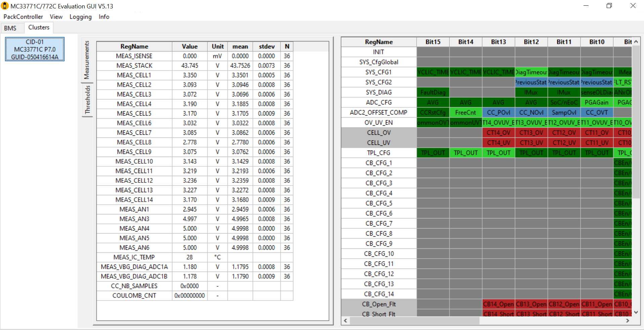
Task: Click the CT14_OV flag cell
Action: click(498, 133)
